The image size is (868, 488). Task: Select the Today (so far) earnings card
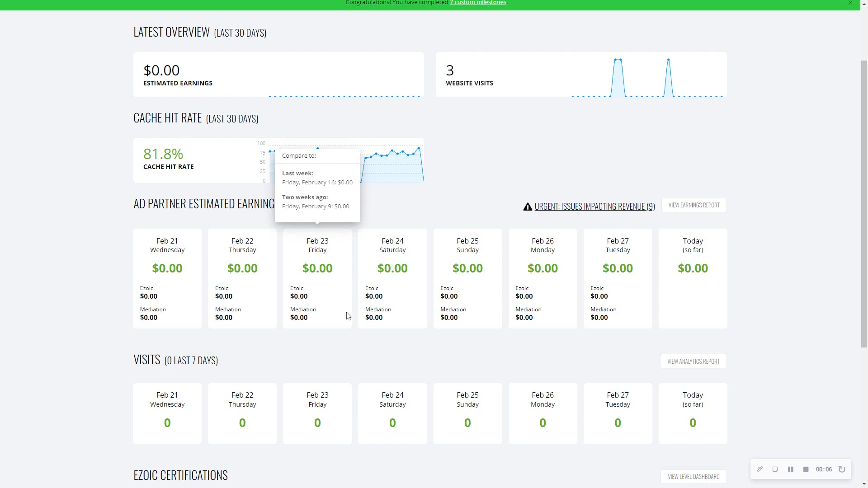point(693,278)
